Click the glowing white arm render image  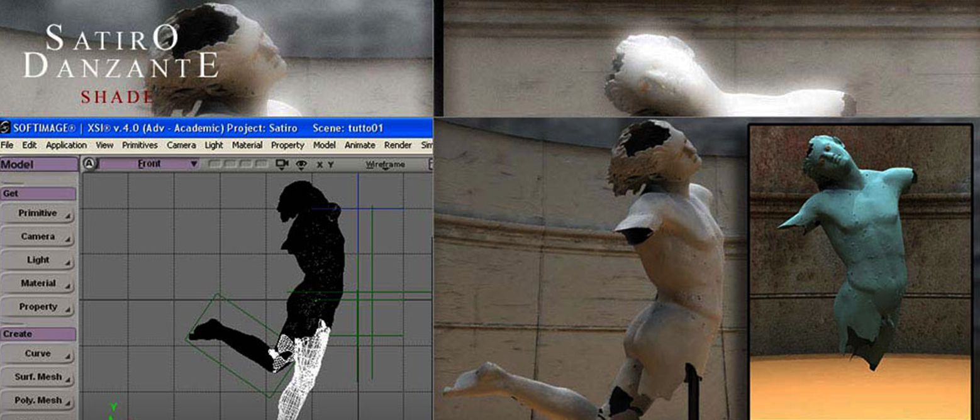pos(711,58)
